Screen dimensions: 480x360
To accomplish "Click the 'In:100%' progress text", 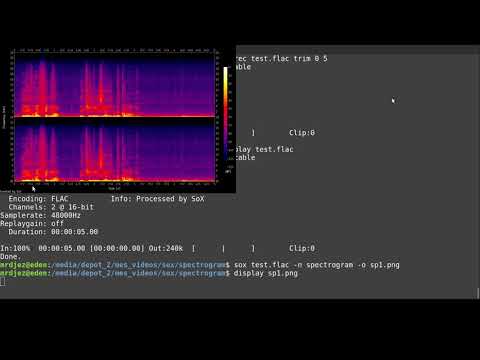I will [x=15, y=248].
